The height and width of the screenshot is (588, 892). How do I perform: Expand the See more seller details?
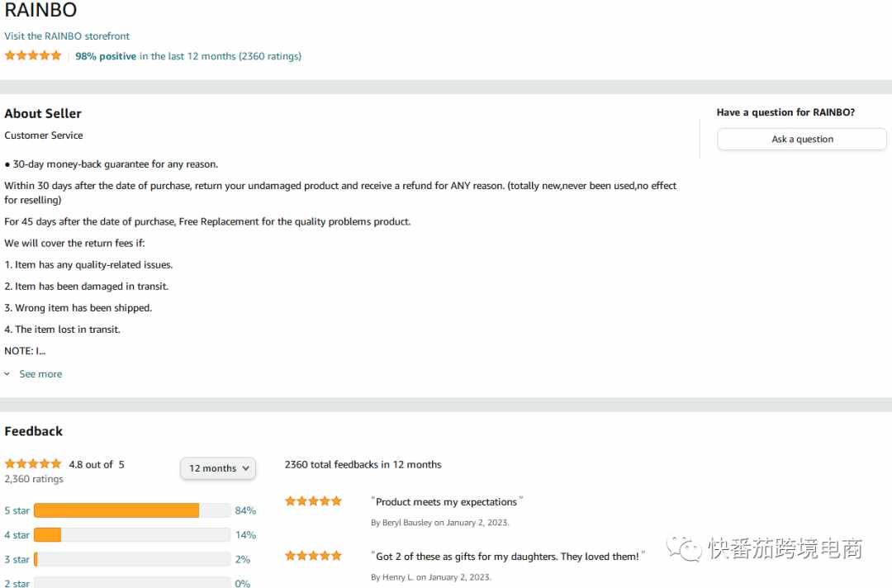40,374
